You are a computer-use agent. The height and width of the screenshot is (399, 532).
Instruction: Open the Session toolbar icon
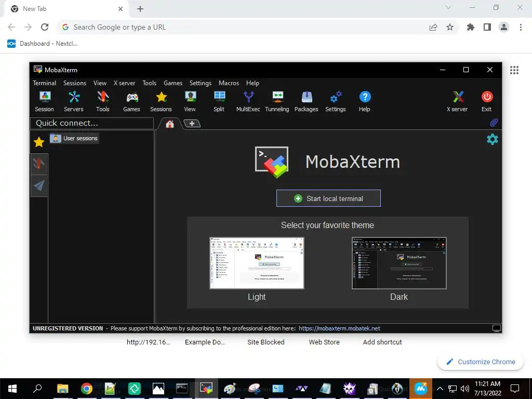(x=45, y=101)
